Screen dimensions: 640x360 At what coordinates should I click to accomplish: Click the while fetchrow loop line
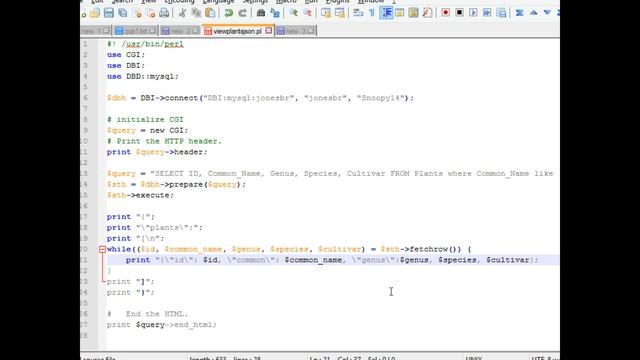click(x=289, y=249)
